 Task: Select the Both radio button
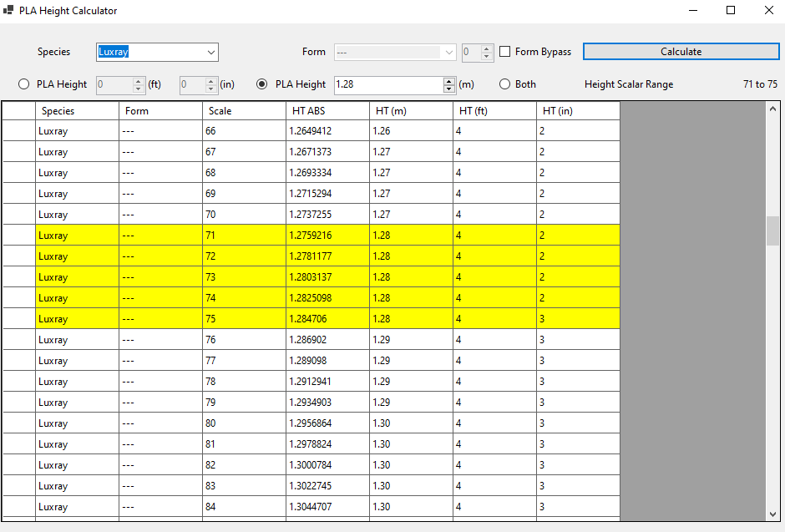[x=504, y=84]
